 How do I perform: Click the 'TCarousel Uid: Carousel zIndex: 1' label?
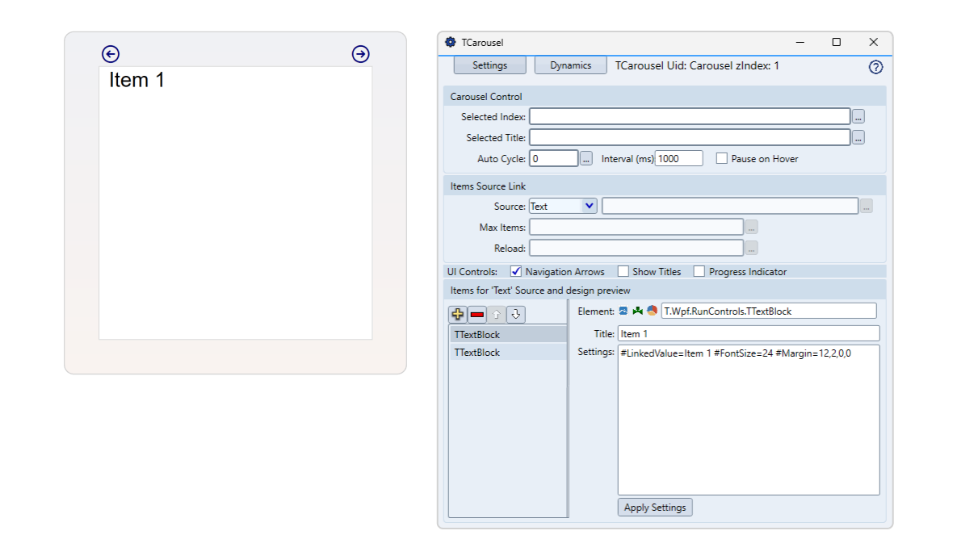point(697,65)
